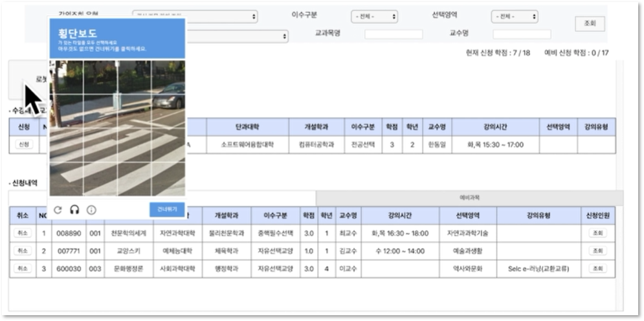Click professor name 김교수

click(348, 251)
